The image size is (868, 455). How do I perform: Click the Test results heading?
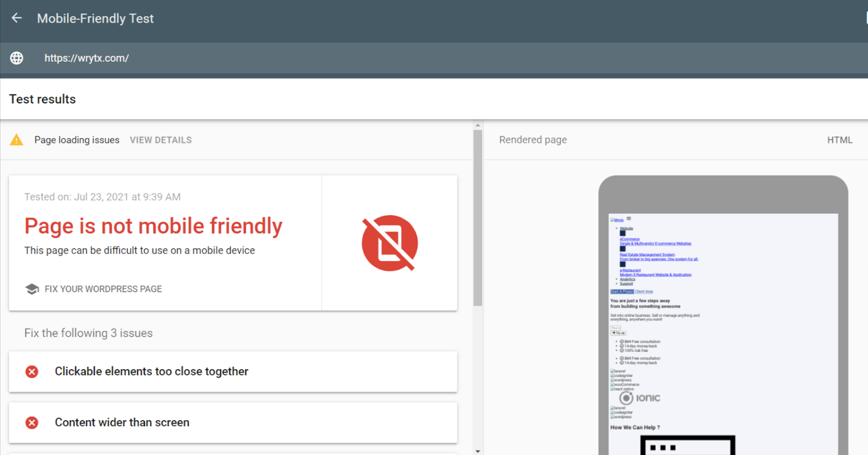42,99
